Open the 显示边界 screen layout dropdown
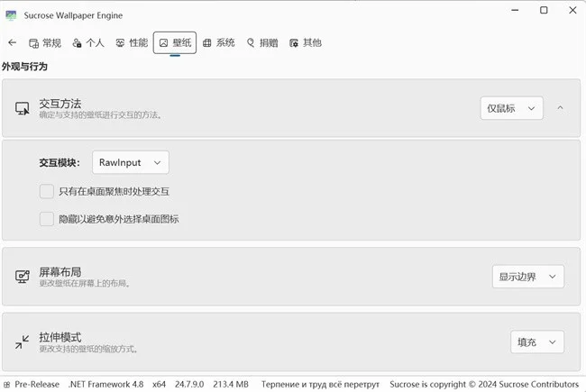The image size is (586, 392). [x=528, y=277]
